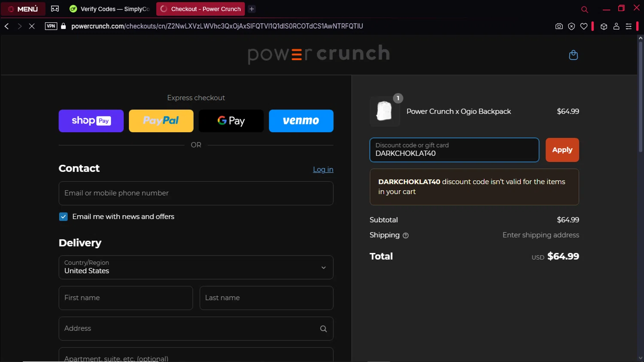Click the Power Crunch logo
Viewport: 644px width, 362px height.
[319, 54]
